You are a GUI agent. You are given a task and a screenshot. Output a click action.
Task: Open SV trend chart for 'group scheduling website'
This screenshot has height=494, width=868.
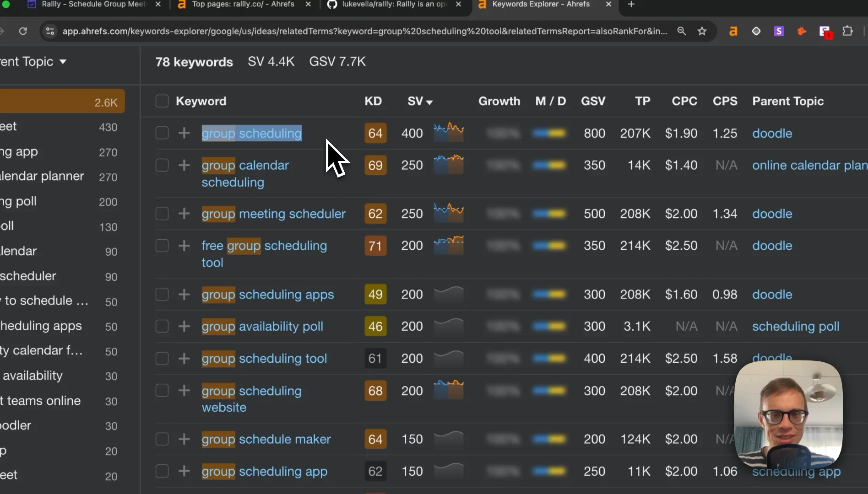click(x=449, y=390)
